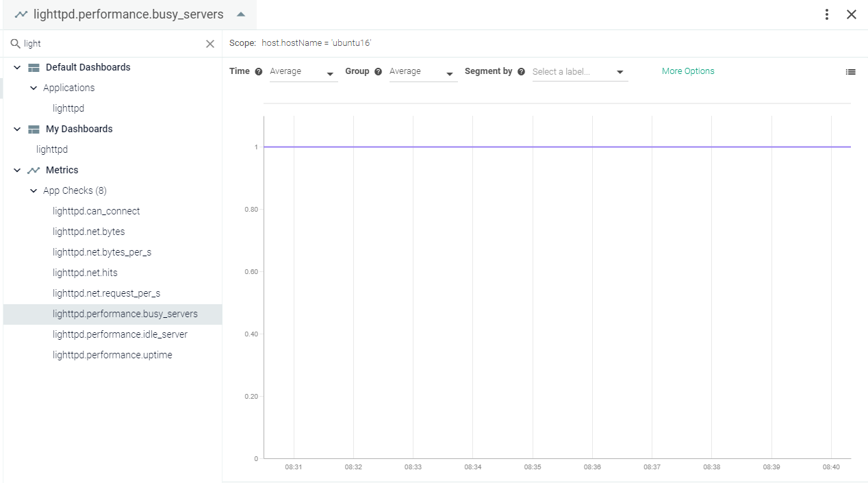Click the Group help question icon
Image resolution: width=868 pixels, height=483 pixels.
tap(378, 71)
